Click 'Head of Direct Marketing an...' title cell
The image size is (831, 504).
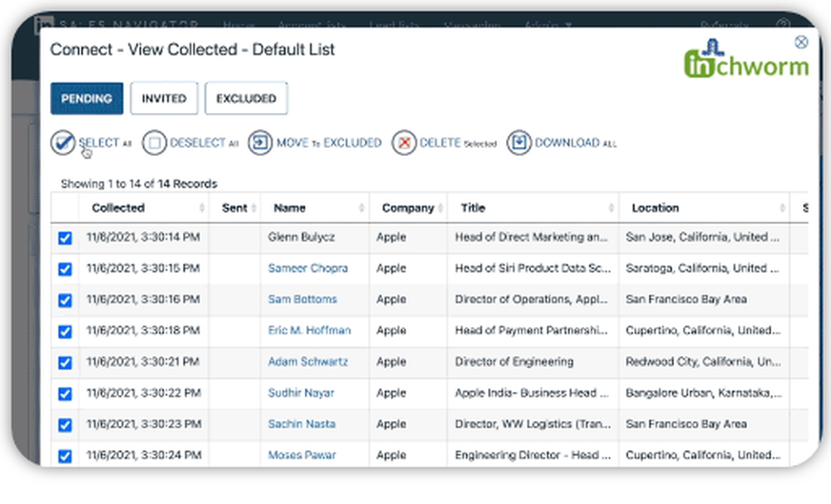[531, 237]
